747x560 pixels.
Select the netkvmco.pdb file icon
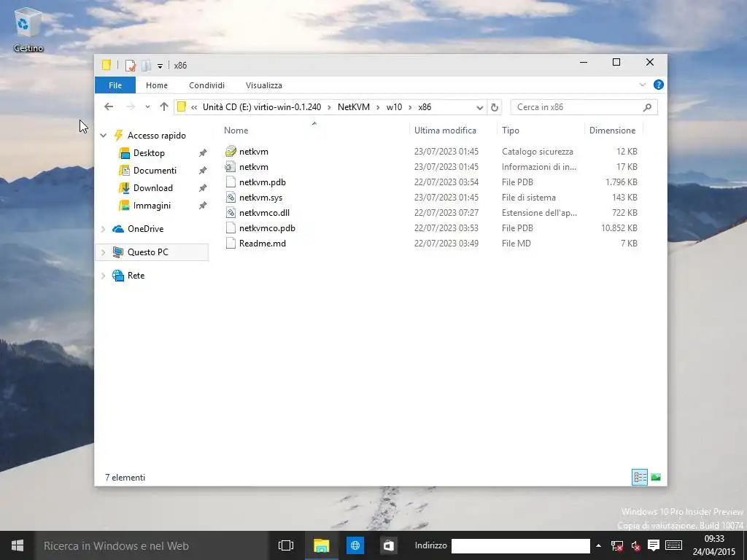231,227
